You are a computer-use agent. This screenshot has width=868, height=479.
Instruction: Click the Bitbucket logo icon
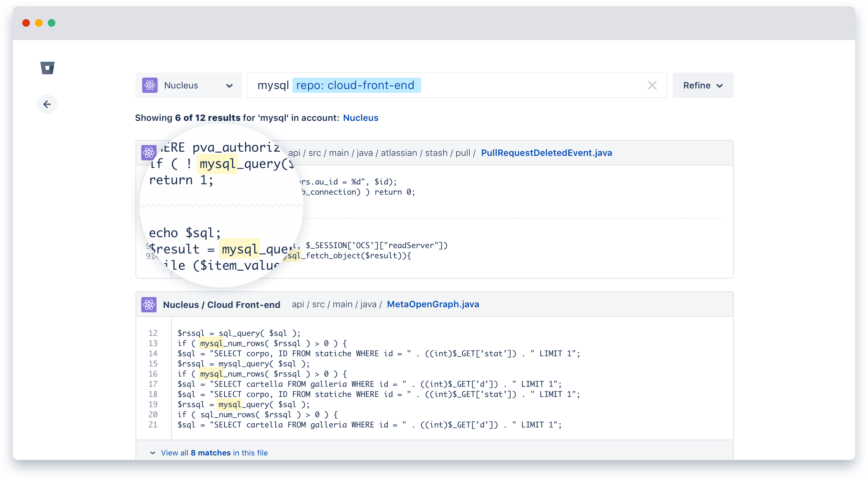tap(47, 68)
